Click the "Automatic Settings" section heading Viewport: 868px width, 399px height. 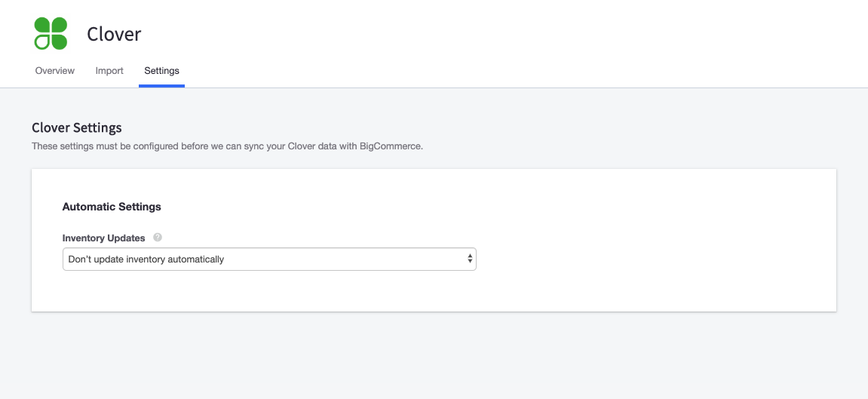click(112, 207)
